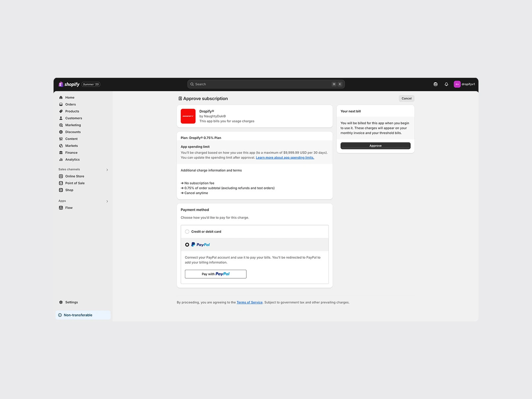The width and height of the screenshot is (532, 399).
Task: Click Pay with PayPal button
Action: coord(215,274)
